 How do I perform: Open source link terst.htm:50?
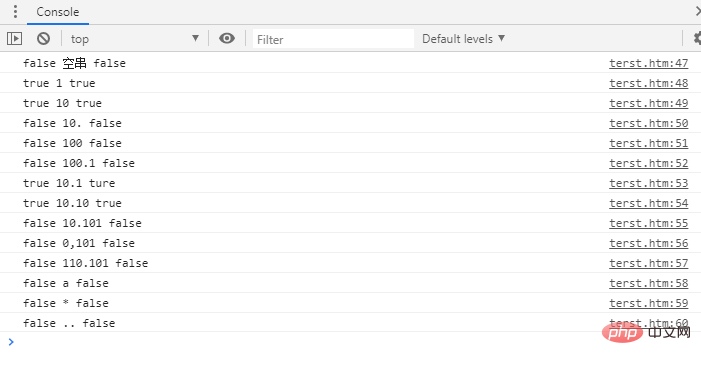(648, 123)
